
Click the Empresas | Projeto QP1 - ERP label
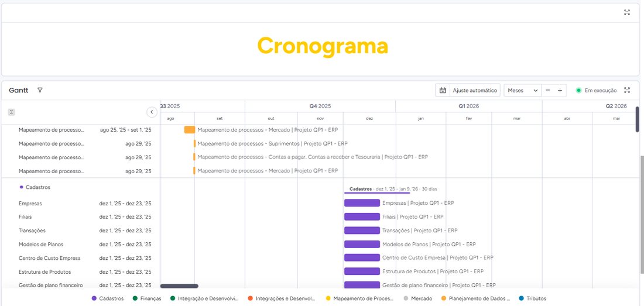coord(418,202)
